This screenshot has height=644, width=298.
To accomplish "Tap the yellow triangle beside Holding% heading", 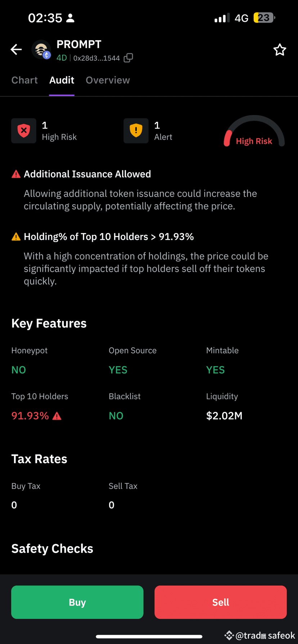I will pyautogui.click(x=15, y=236).
